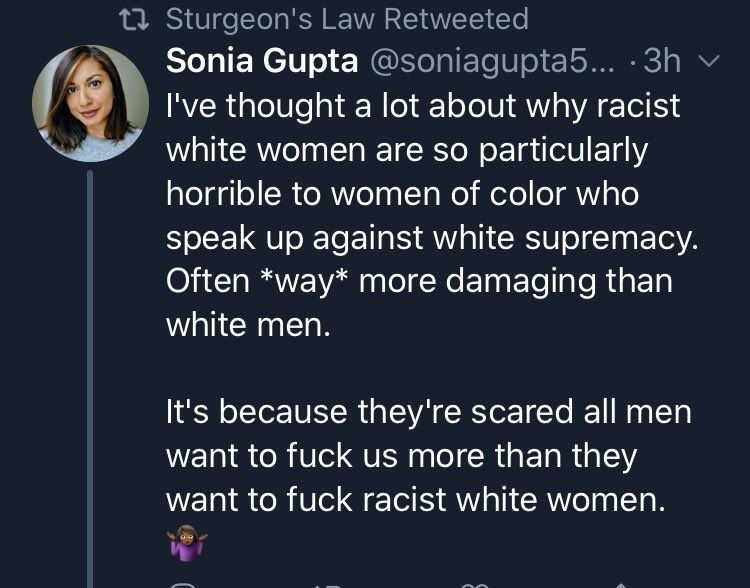Expand the tweet options chevron
The width and height of the screenshot is (750, 588).
pyautogui.click(x=708, y=61)
